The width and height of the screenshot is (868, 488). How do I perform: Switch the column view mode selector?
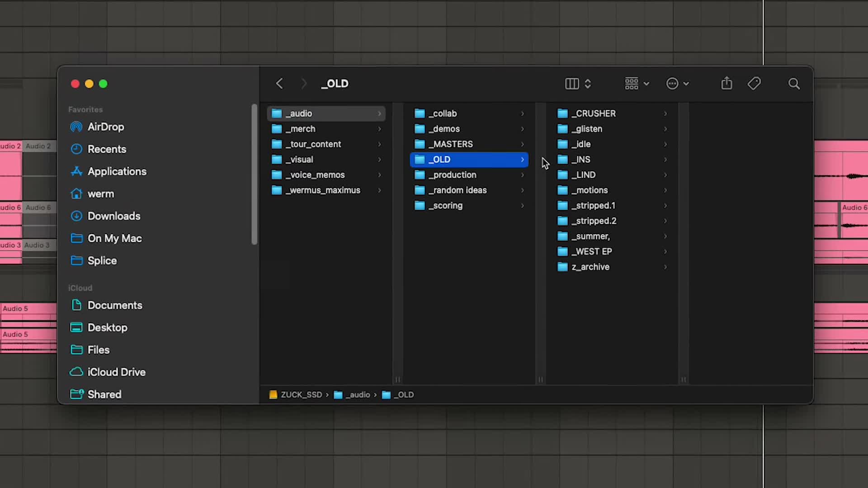point(578,84)
